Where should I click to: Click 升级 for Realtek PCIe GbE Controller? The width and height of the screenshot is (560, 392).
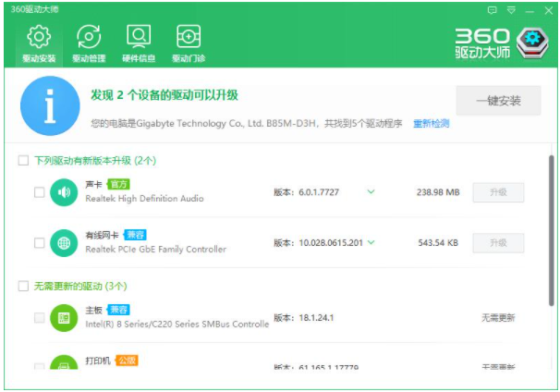498,243
